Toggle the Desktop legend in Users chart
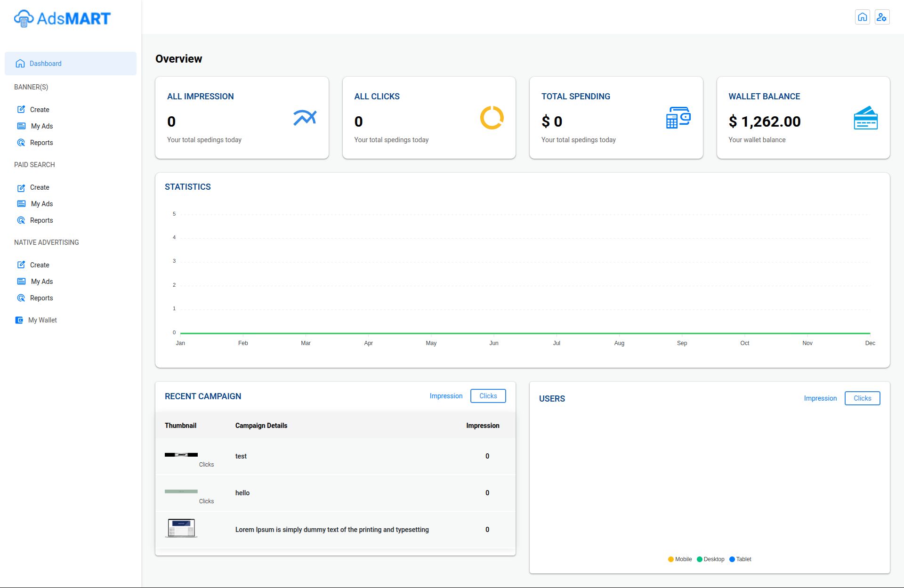Screen dimensions: 904x588 coord(710,559)
